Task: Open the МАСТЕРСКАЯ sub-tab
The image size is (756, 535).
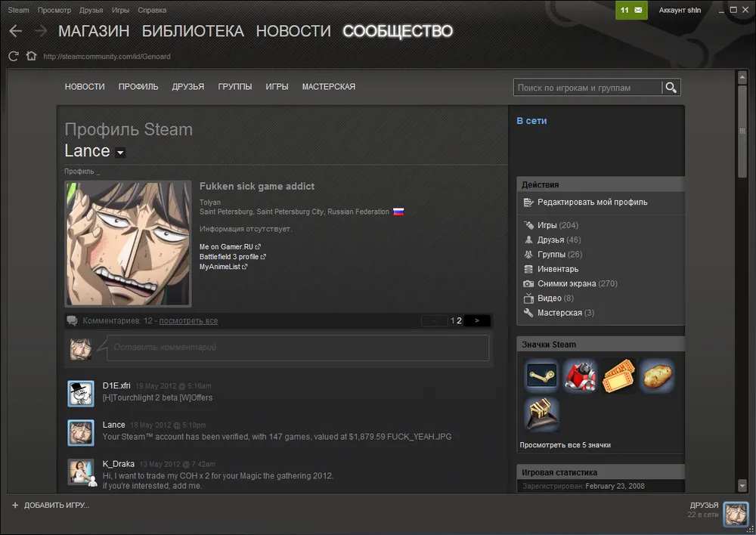Action: (329, 87)
